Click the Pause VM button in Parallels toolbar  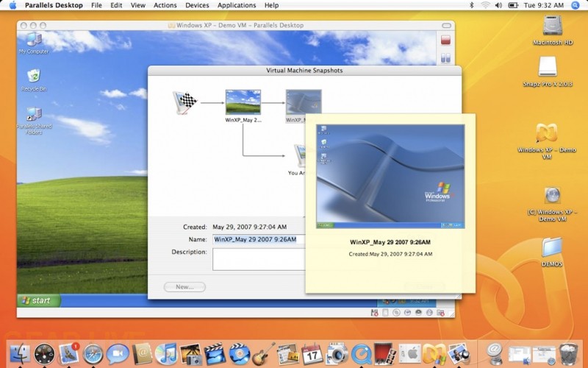445,58
